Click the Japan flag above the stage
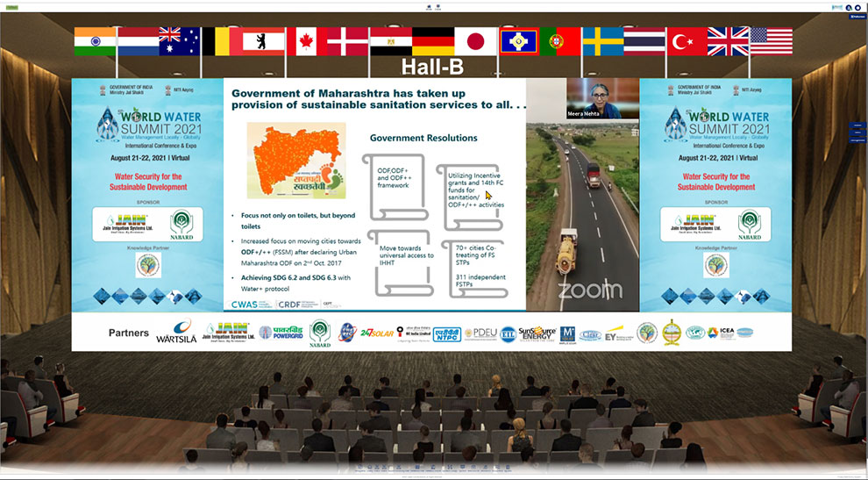 point(476,41)
